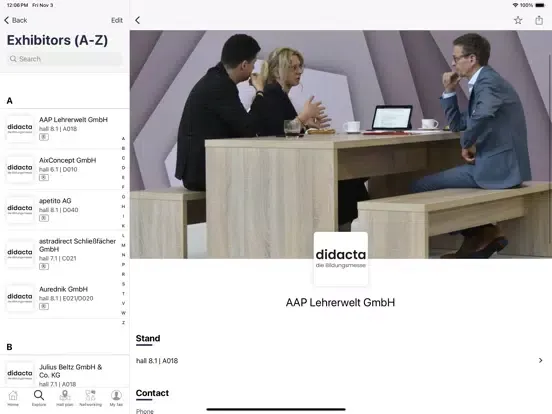Tap the Contact section heading

(x=152, y=393)
